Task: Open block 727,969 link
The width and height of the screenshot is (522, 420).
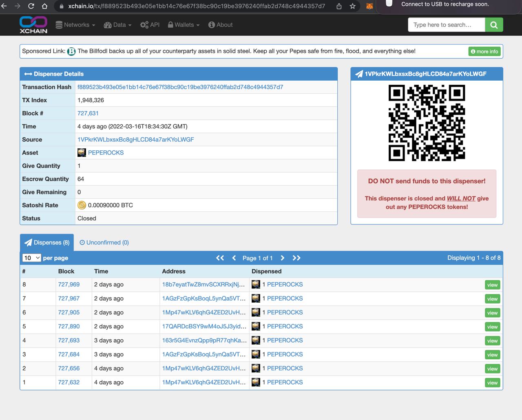Action: [x=69, y=284]
